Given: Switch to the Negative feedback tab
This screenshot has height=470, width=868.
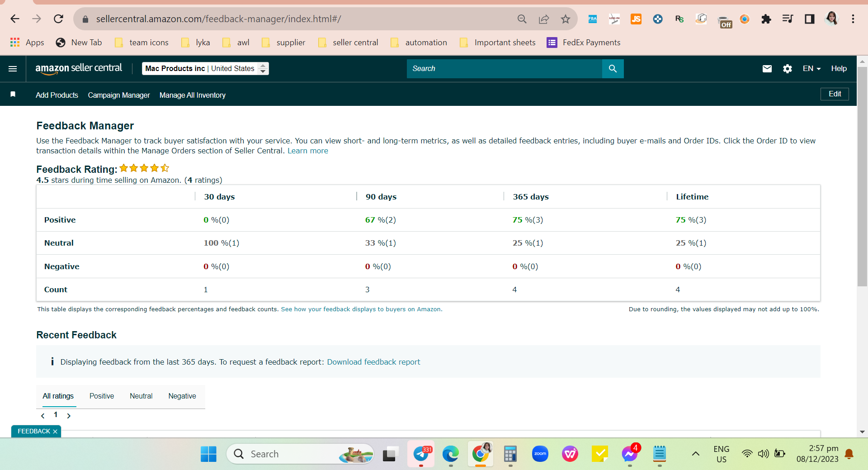Looking at the screenshot, I should (x=182, y=396).
